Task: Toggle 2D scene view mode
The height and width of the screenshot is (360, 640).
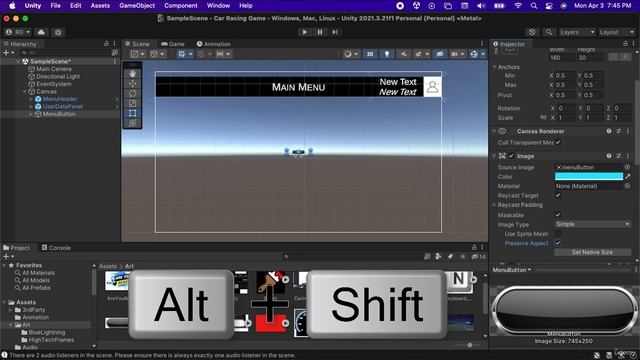Action: tap(370, 54)
